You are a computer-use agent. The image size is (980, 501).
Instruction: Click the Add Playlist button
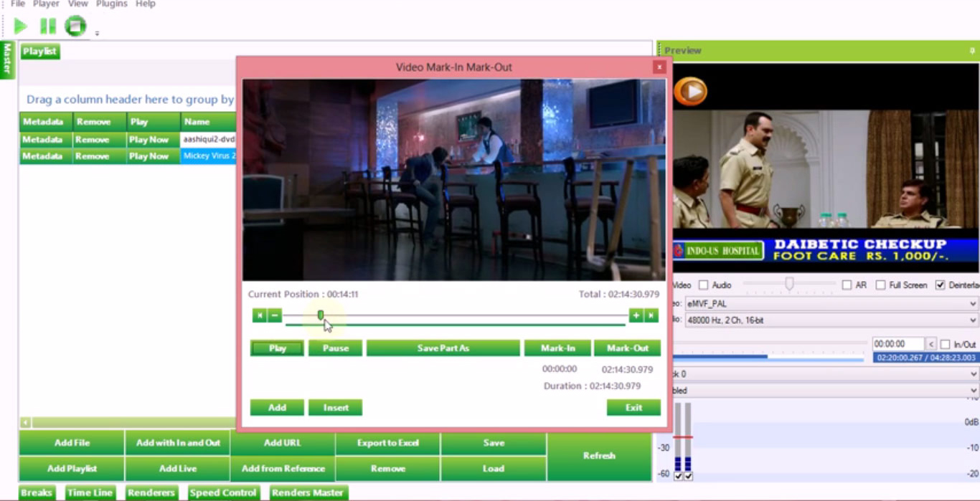click(x=72, y=469)
